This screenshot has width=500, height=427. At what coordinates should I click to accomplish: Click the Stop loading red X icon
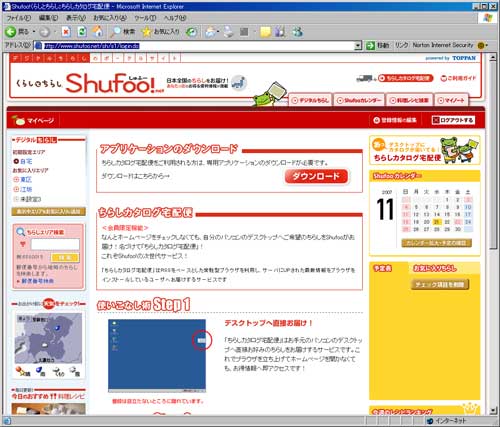pyautogui.click(x=66, y=32)
